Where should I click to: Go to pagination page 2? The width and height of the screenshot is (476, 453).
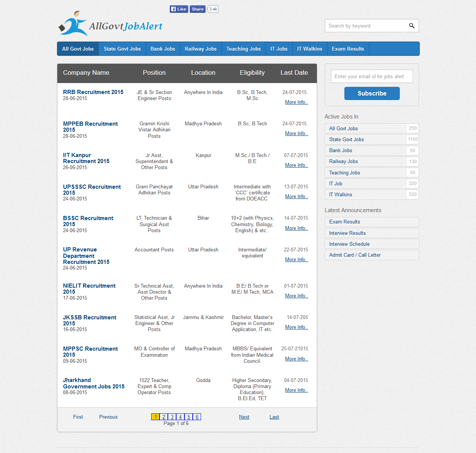pyautogui.click(x=164, y=417)
